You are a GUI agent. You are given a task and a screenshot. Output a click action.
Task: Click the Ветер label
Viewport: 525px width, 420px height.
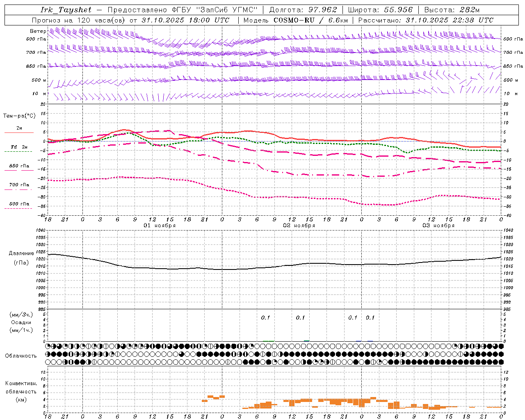[38, 31]
